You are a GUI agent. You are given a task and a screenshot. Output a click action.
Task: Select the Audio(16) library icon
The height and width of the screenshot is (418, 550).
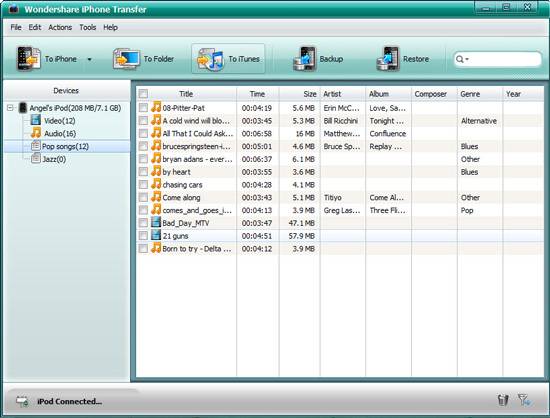[x=35, y=133]
